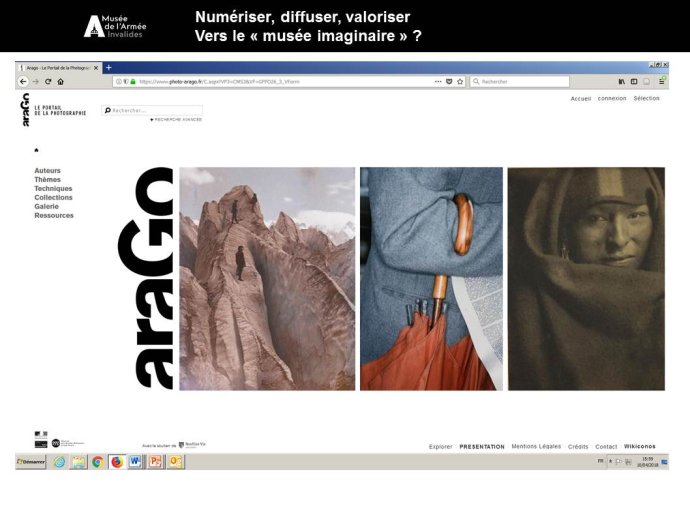Go to Accueil link
This screenshot has width=690, height=517.
pos(580,99)
